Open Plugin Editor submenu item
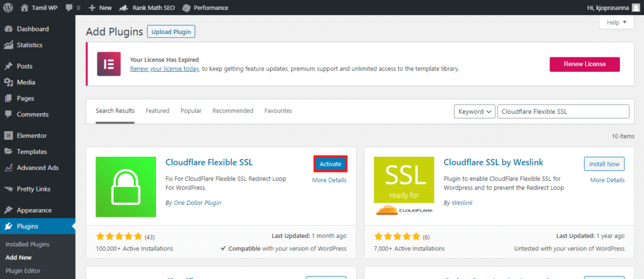644x279 pixels. pyautogui.click(x=23, y=271)
